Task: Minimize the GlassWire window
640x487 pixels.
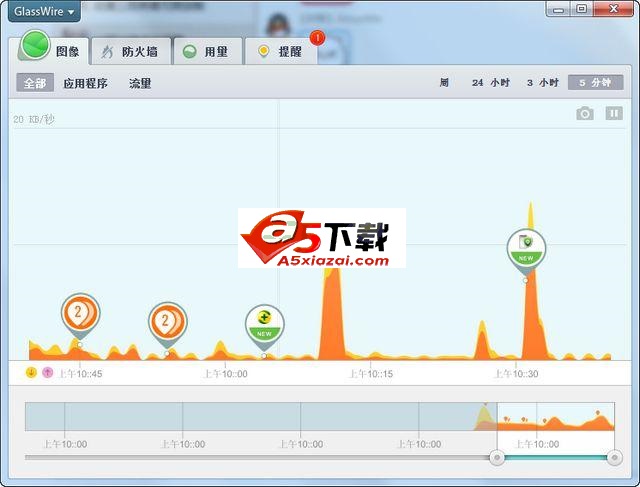Action: (x=558, y=9)
